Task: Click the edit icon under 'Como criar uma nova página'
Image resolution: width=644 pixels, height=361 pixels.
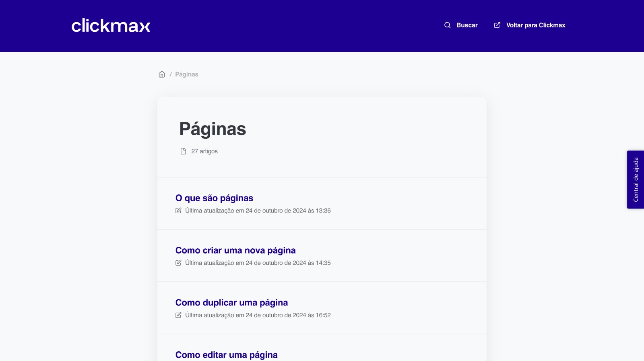Action: tap(178, 263)
